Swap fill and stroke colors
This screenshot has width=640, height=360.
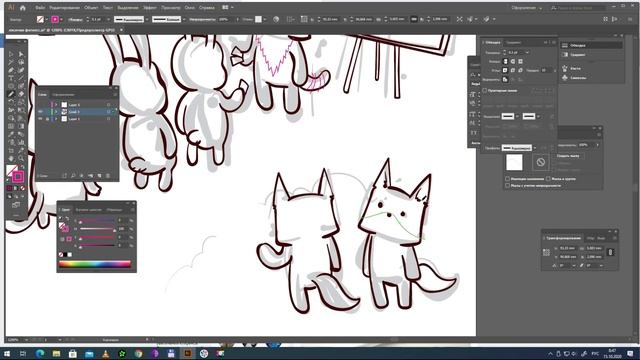pos(22,167)
